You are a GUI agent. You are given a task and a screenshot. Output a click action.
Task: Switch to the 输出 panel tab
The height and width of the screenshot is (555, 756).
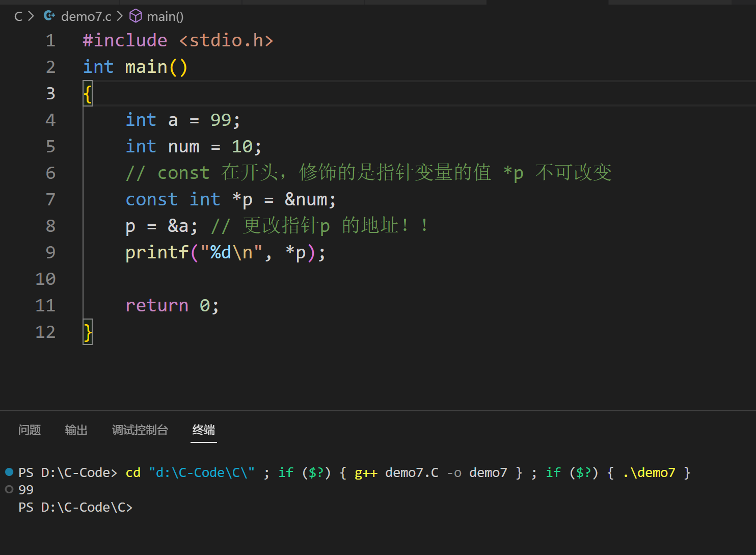coord(76,430)
